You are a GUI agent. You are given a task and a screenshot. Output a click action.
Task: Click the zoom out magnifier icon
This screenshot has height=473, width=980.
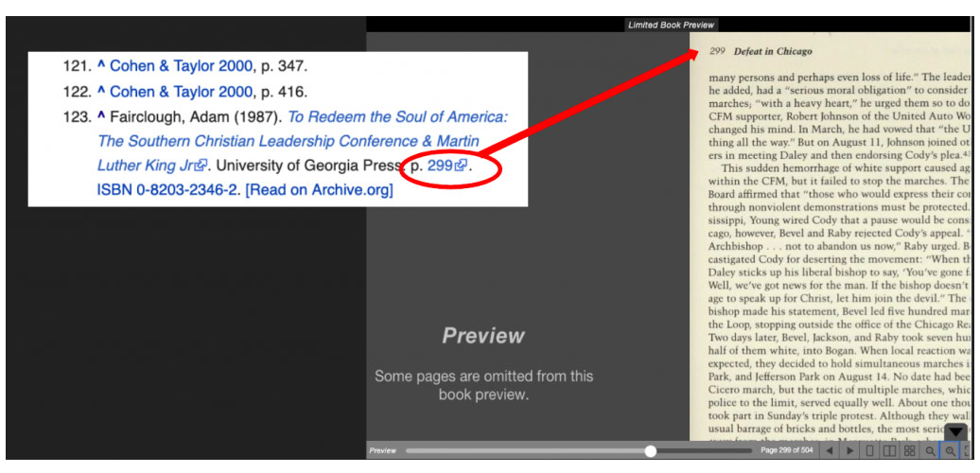point(930,451)
